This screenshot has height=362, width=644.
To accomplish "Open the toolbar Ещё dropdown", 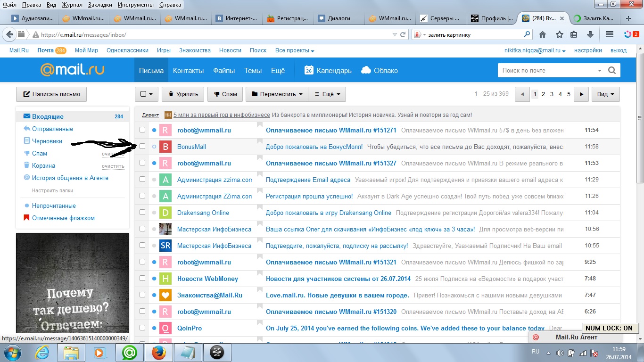I will click(327, 94).
